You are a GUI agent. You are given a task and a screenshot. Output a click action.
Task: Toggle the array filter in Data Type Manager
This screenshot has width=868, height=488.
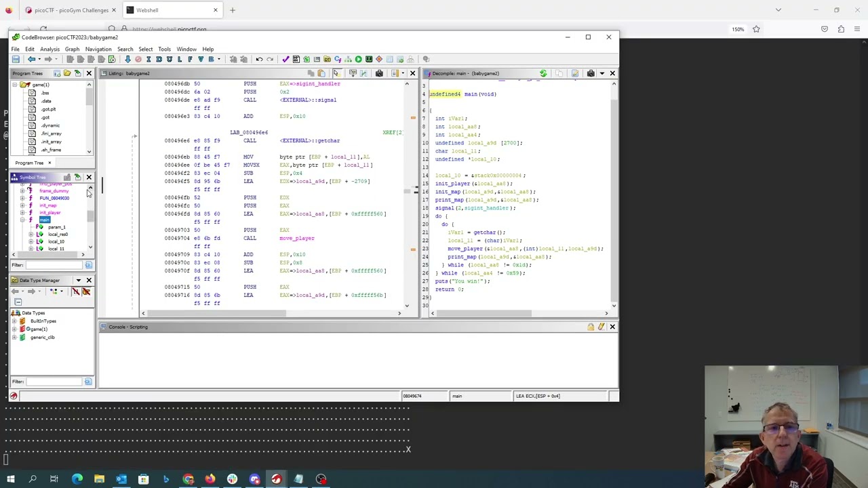click(75, 291)
